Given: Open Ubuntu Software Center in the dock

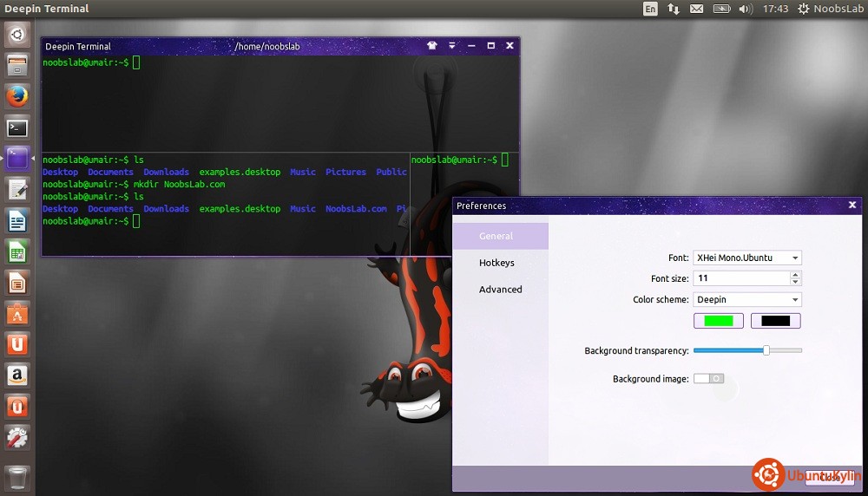Looking at the screenshot, I should 17,314.
